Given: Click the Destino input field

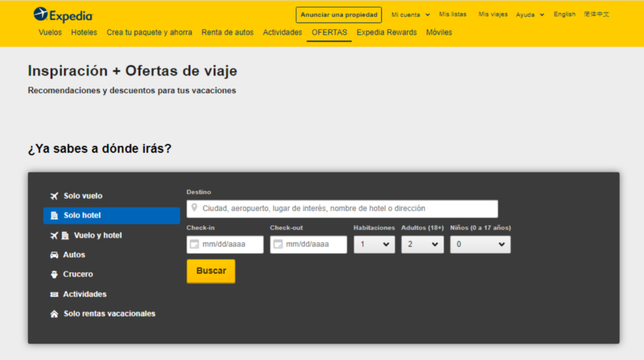Looking at the screenshot, I should (x=342, y=209).
